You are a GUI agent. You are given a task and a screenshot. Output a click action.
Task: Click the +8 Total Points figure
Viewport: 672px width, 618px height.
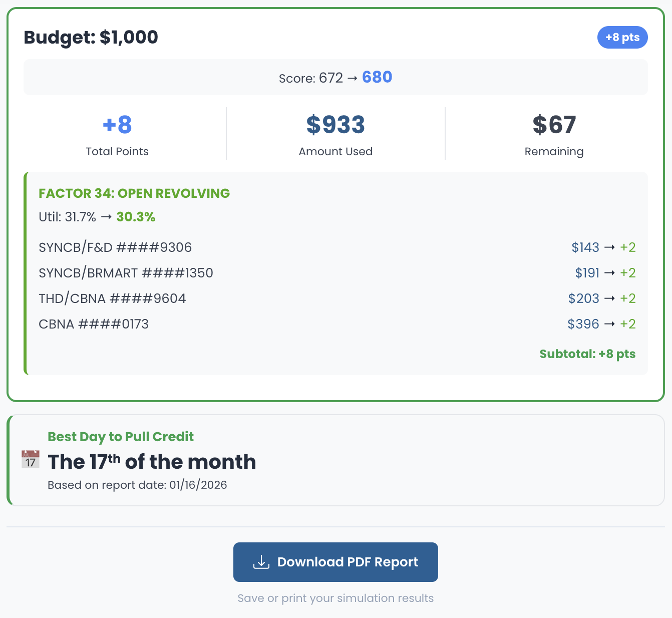click(117, 125)
